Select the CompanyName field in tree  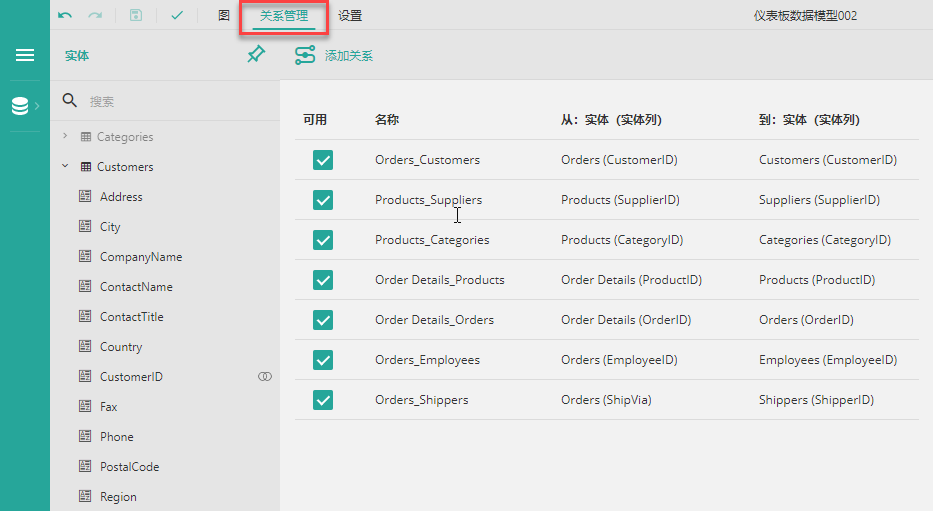[x=141, y=256]
